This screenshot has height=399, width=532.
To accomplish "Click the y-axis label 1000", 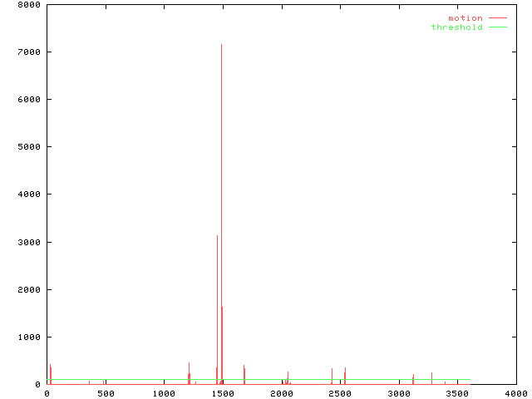I will click(x=29, y=337).
